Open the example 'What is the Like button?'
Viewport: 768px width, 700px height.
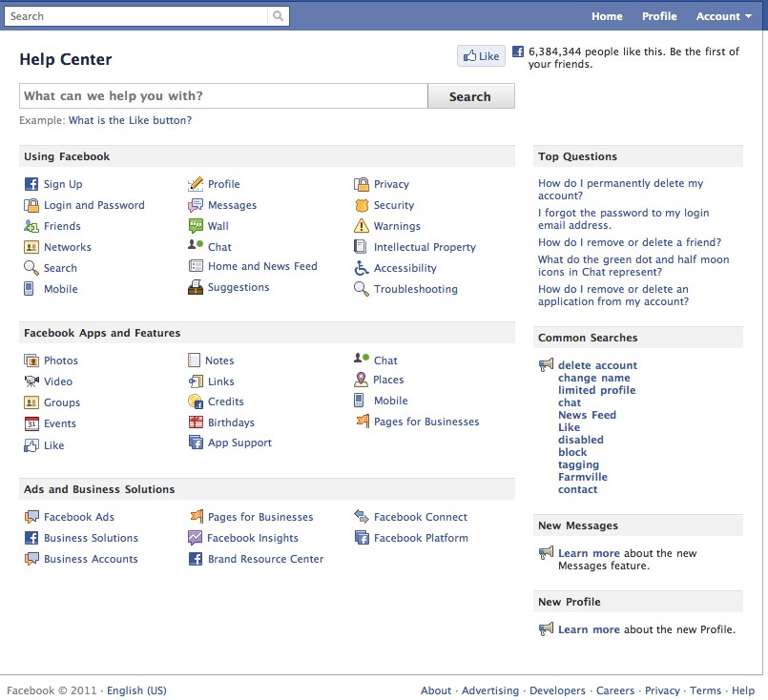[x=130, y=120]
